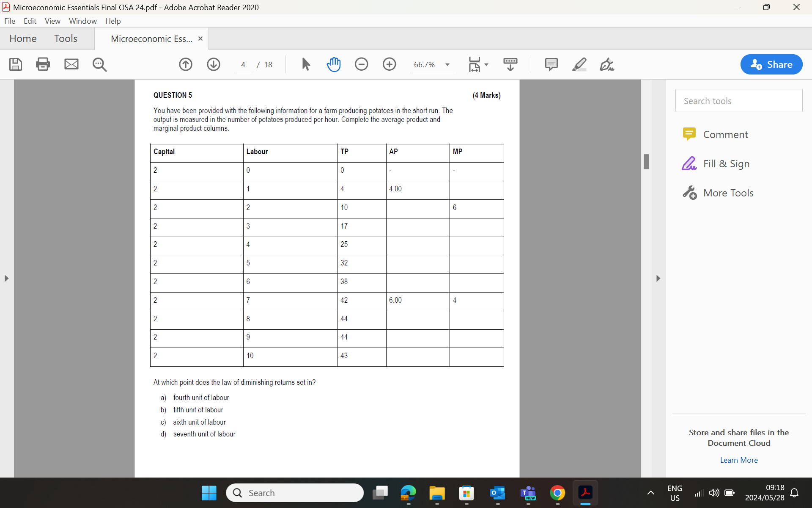Go to next page arrow
Viewport: 812px width, 508px height.
[x=214, y=64]
